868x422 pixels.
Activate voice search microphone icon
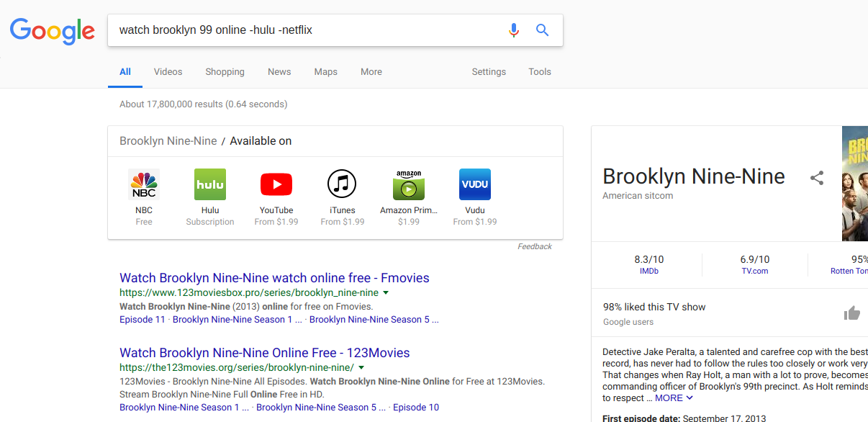point(513,30)
